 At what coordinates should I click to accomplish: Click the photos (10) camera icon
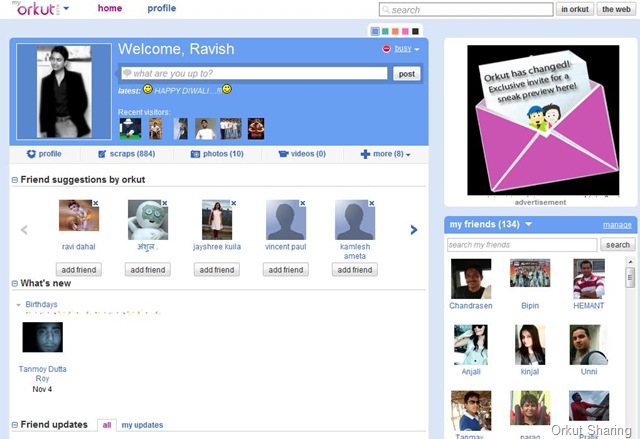pos(196,154)
